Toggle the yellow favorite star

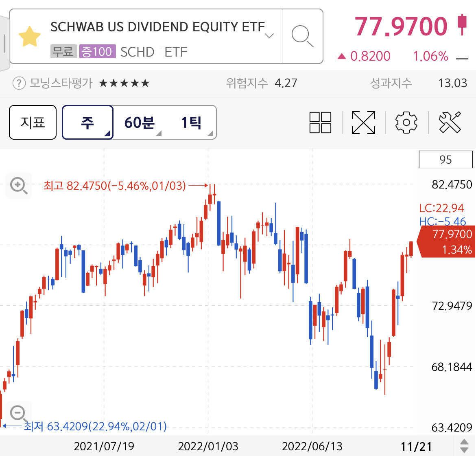[x=30, y=37]
